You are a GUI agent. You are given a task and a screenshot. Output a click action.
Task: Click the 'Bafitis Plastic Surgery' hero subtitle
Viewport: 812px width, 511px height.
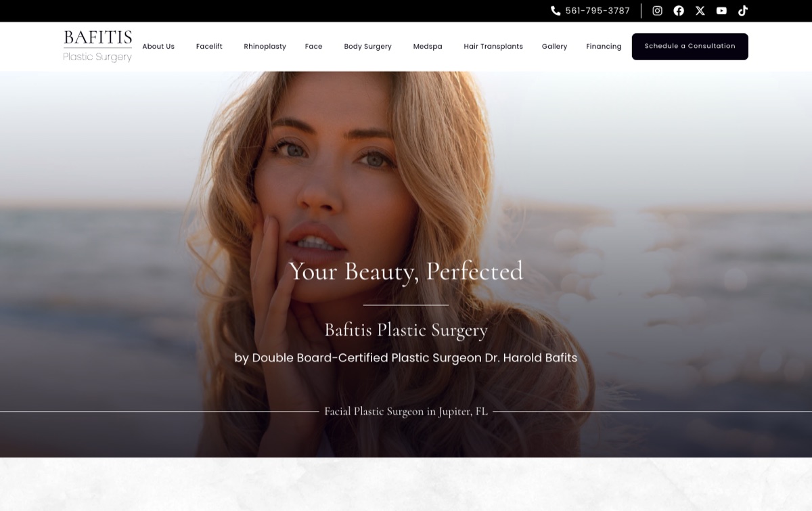click(406, 330)
